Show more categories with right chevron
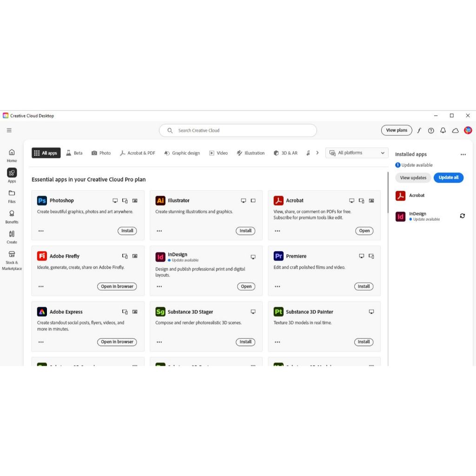Screen dimensions: 476x476 (x=317, y=153)
